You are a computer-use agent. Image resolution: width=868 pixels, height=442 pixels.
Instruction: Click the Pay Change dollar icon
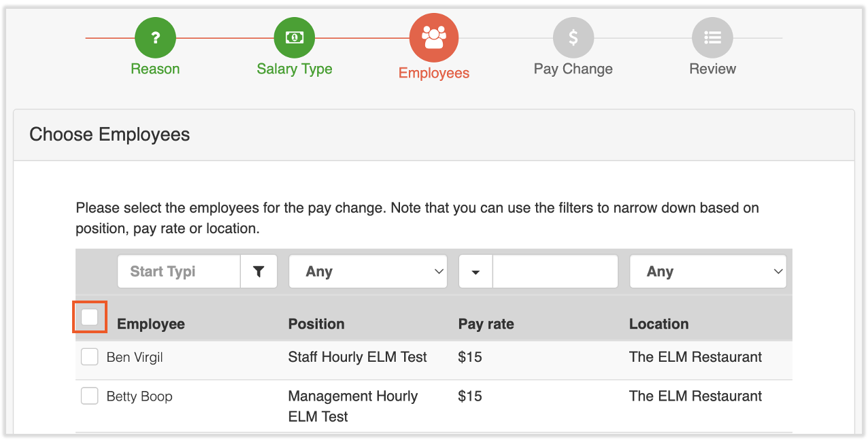(x=573, y=38)
